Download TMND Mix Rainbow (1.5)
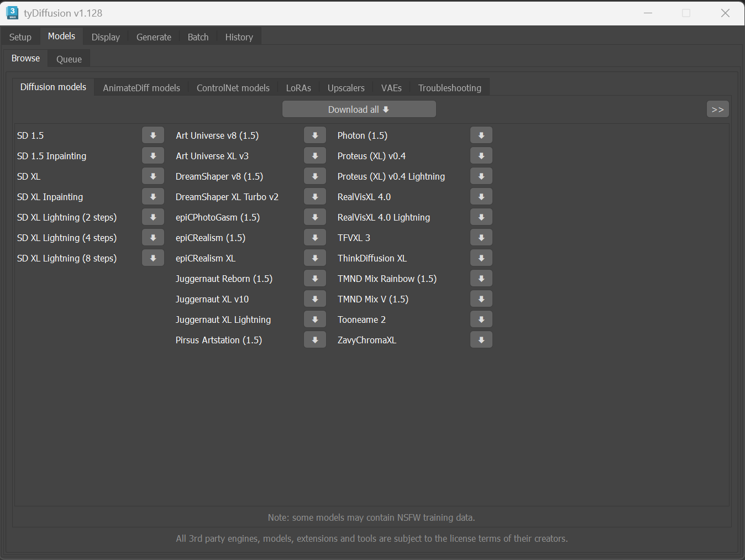Screen dimensions: 745x560 [481, 279]
